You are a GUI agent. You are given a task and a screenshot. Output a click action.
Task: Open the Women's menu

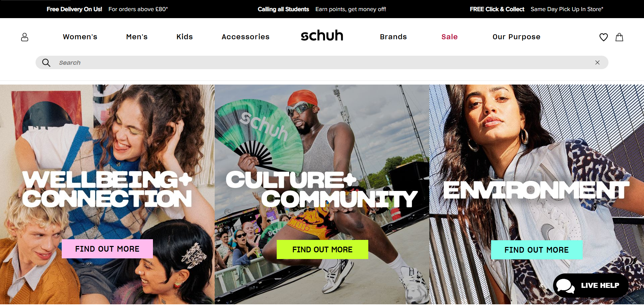[80, 37]
